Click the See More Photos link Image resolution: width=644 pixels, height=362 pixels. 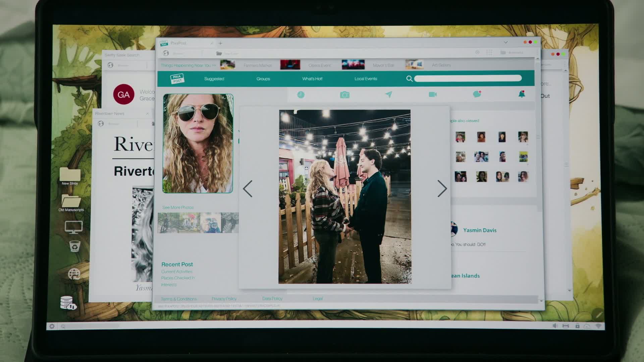point(178,207)
